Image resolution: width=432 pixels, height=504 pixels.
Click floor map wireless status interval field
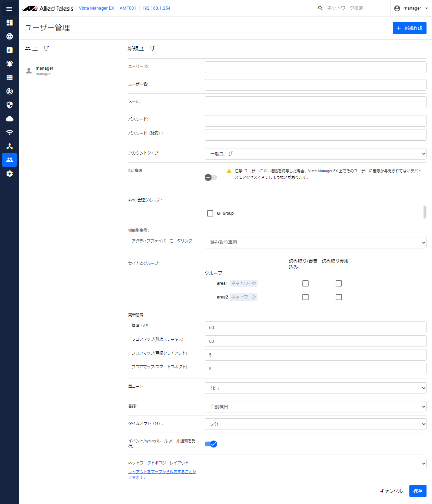pyautogui.click(x=315, y=341)
